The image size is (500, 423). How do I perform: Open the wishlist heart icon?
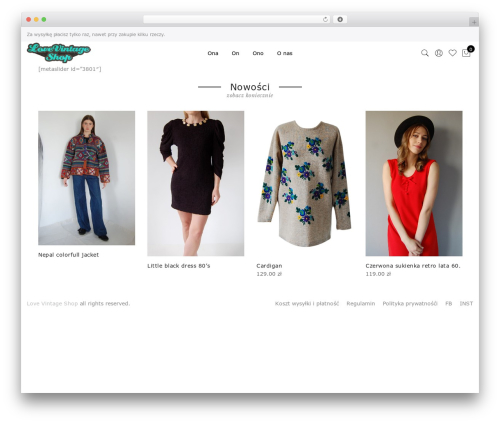452,53
